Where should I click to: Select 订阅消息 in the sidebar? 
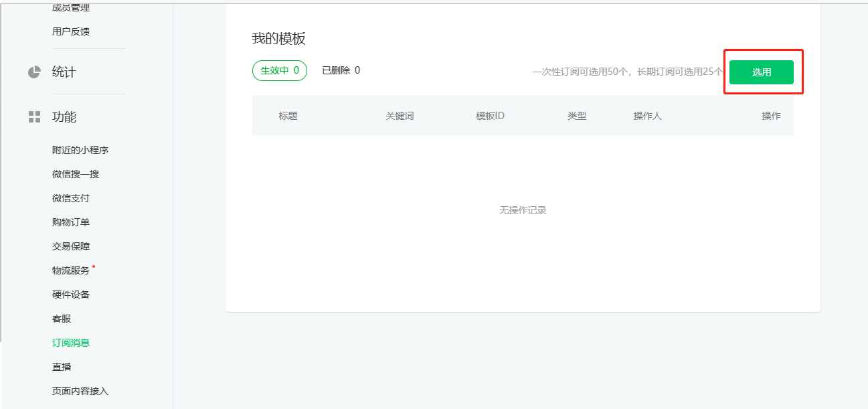tap(71, 343)
